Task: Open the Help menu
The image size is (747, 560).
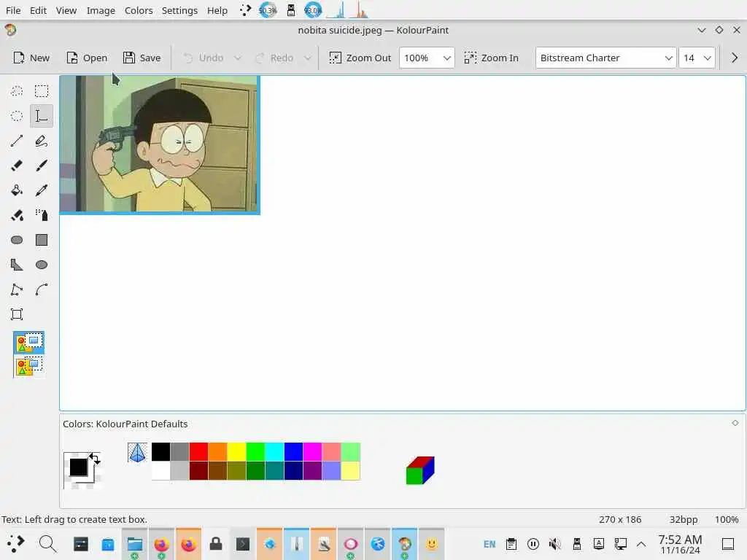Action: (x=217, y=10)
